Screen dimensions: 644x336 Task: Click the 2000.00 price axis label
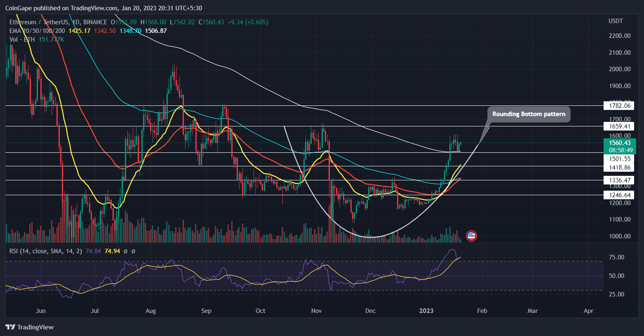click(x=620, y=69)
